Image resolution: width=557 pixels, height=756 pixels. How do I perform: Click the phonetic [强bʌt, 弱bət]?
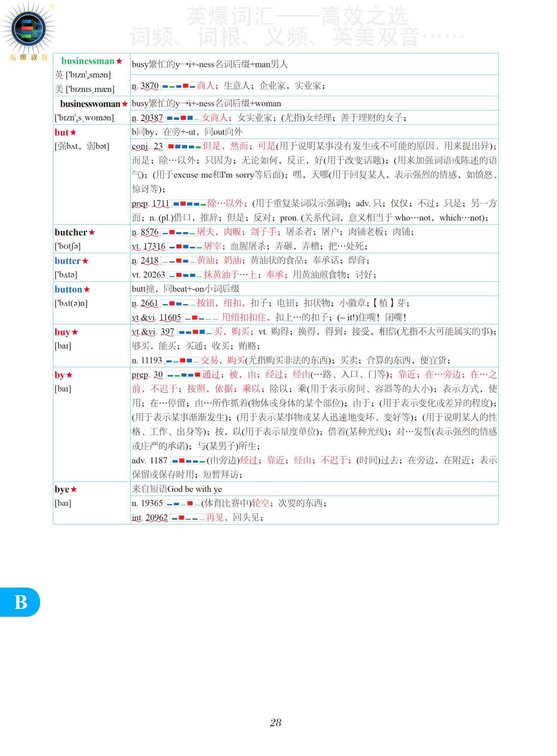point(82,146)
